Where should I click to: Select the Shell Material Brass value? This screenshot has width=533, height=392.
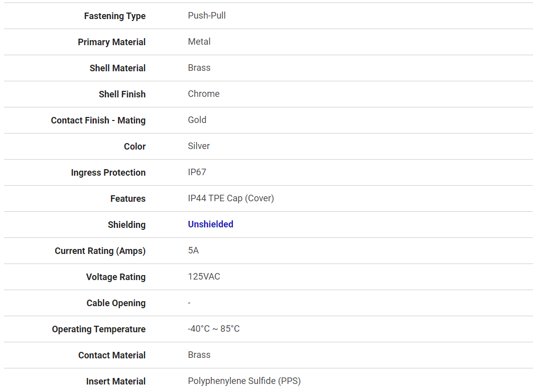[x=199, y=68]
